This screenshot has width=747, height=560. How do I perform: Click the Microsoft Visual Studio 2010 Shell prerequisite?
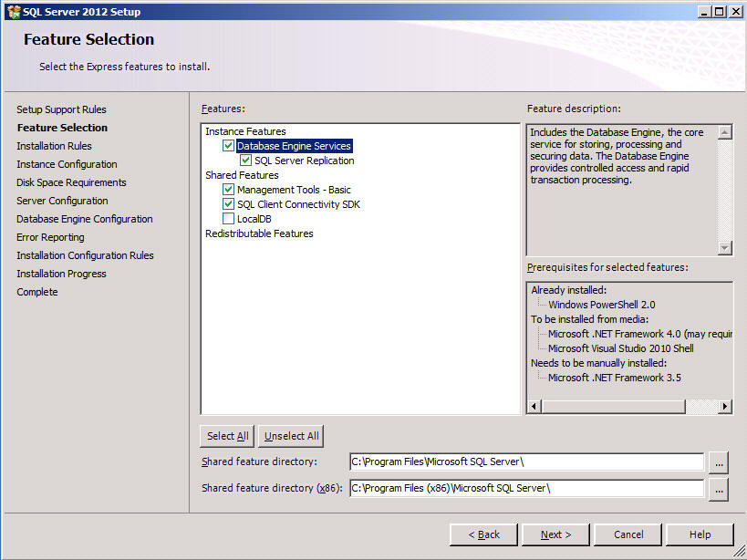pos(621,348)
